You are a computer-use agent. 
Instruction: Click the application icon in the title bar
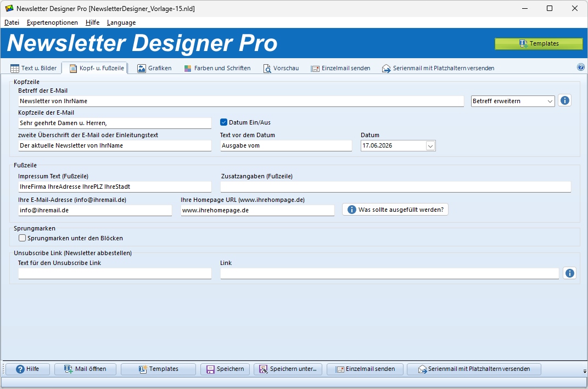click(9, 8)
